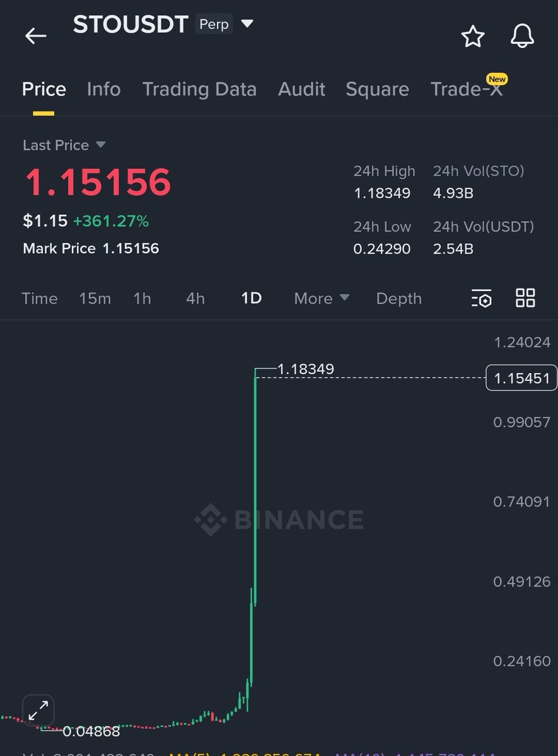The height and width of the screenshot is (756, 558).
Task: Tap the back arrow icon
Action: (x=35, y=36)
